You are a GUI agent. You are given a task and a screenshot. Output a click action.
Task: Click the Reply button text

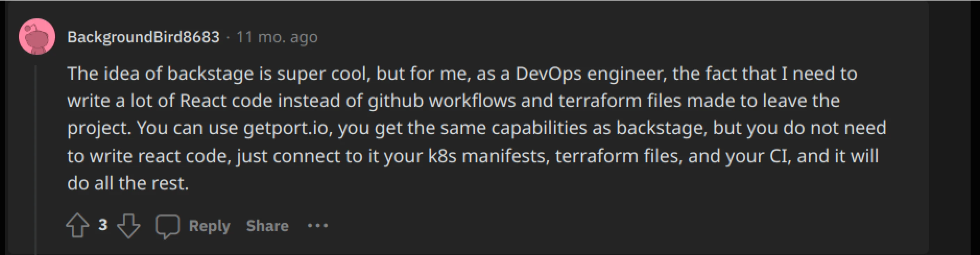(210, 226)
